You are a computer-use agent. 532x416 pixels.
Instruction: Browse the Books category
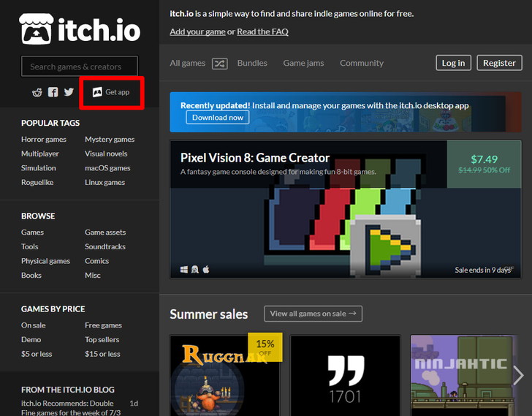[x=31, y=275]
